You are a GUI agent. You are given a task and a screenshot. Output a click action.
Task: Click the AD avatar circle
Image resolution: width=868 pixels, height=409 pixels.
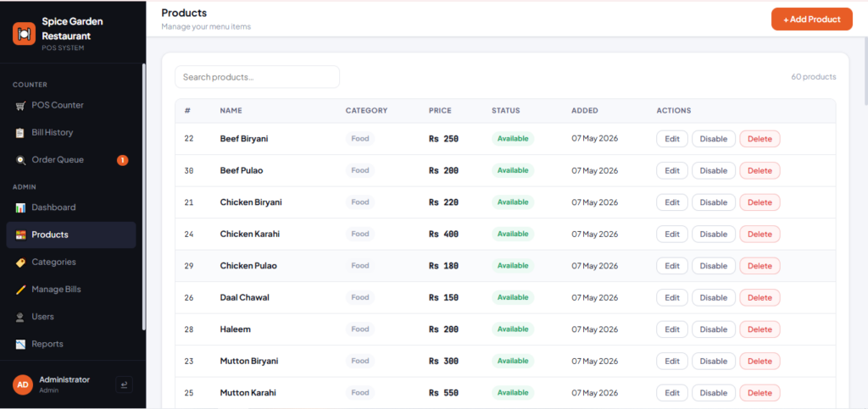[x=23, y=384]
